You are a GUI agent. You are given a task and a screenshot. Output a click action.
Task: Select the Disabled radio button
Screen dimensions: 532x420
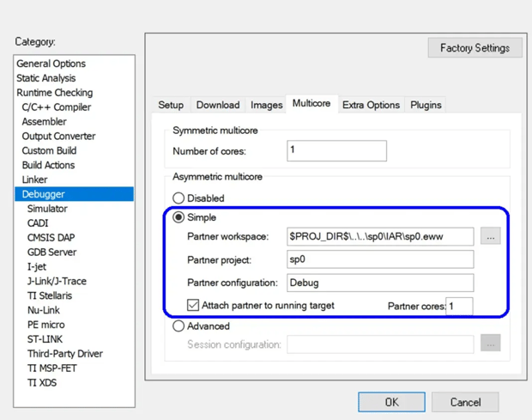click(x=178, y=198)
